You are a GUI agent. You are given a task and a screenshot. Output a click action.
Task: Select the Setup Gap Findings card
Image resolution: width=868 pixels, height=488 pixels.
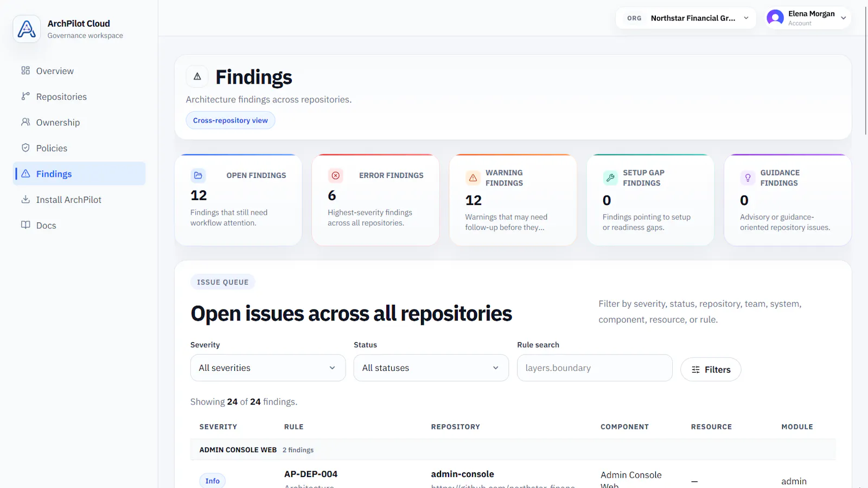point(650,200)
